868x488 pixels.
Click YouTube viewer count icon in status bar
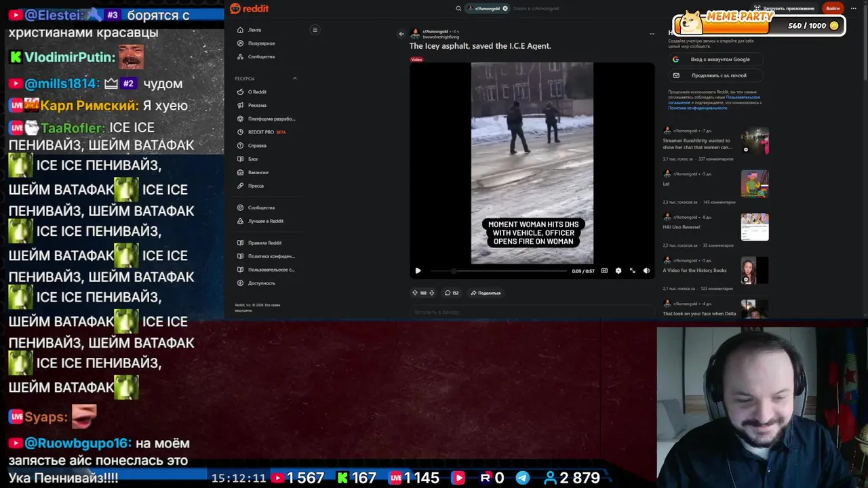277,478
